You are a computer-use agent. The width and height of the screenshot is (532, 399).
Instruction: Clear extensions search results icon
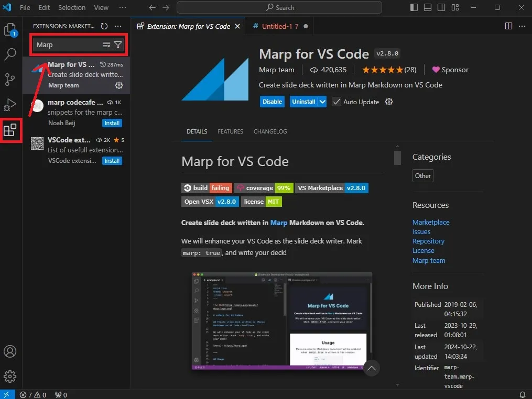(106, 45)
